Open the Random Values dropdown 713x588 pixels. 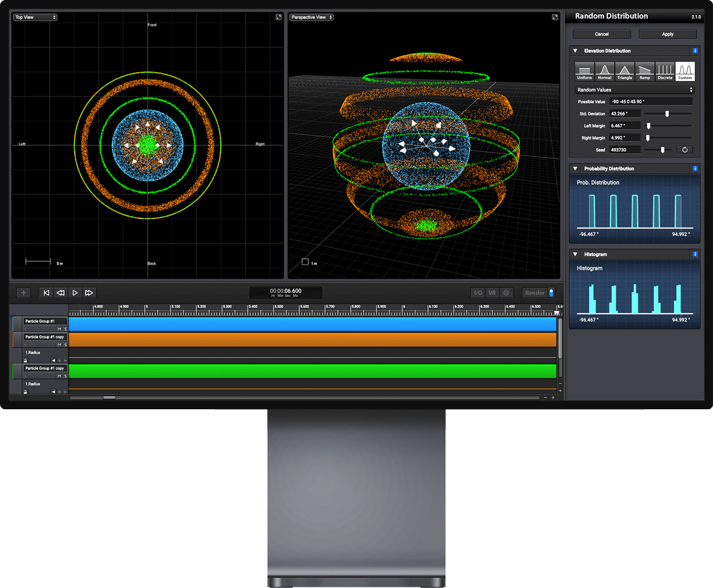635,90
